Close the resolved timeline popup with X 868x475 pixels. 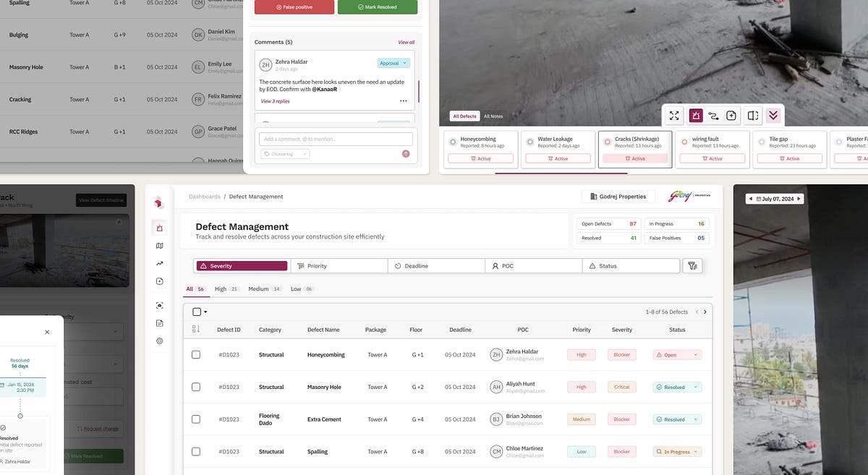coord(47,332)
